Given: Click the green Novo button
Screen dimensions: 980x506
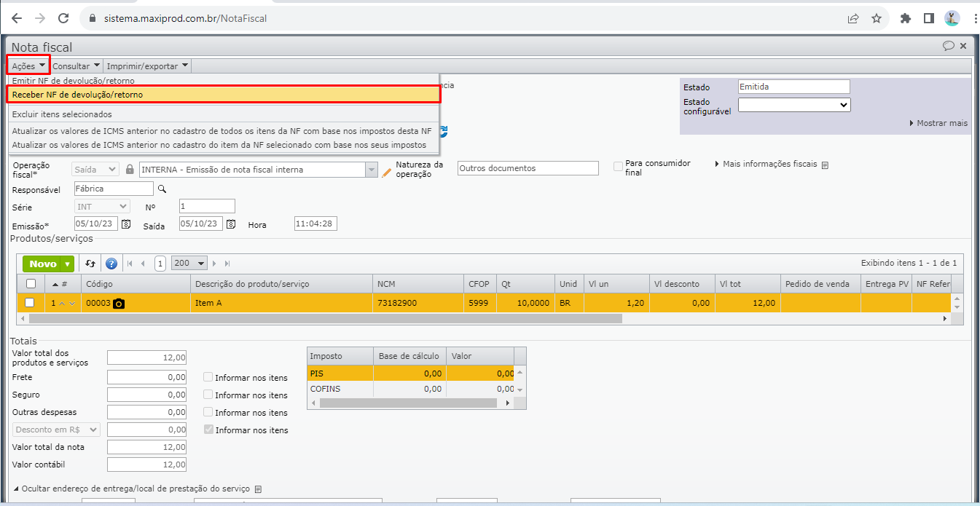Looking at the screenshot, I should pyautogui.click(x=48, y=264).
